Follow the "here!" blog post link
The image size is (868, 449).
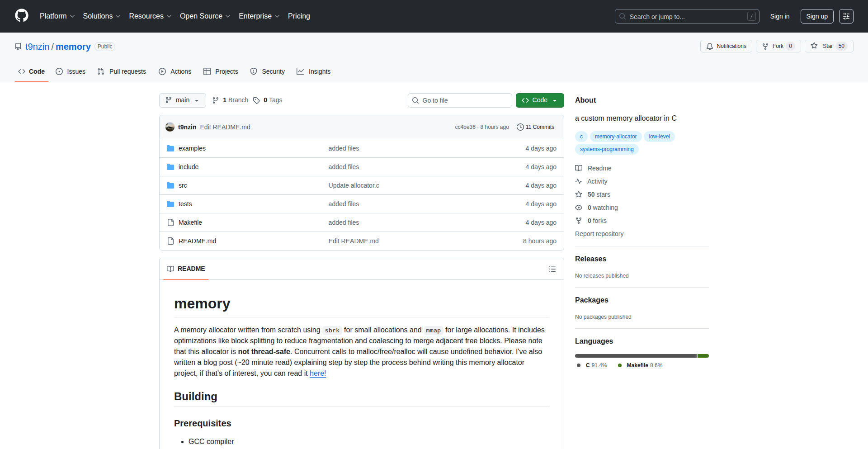pos(317,373)
